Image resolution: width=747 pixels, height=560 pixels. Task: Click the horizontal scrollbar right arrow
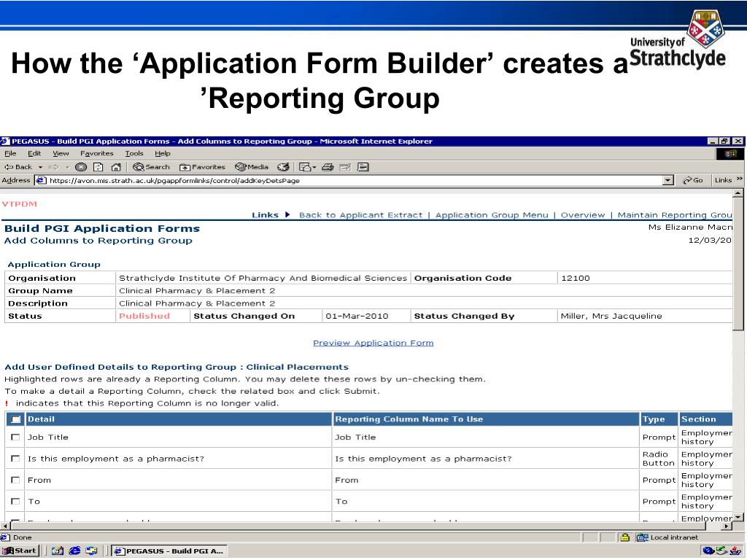(x=727, y=526)
